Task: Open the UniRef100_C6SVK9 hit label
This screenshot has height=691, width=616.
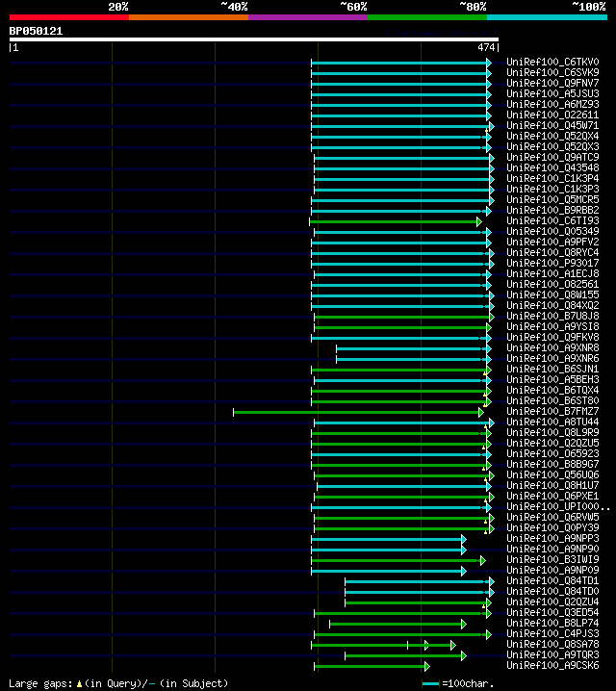Action: (x=552, y=72)
